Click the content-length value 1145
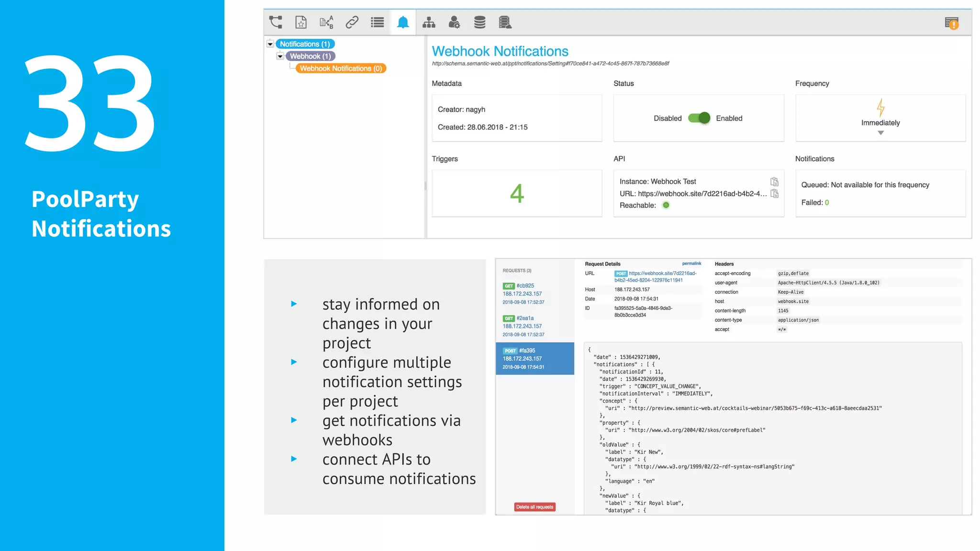 pos(783,311)
